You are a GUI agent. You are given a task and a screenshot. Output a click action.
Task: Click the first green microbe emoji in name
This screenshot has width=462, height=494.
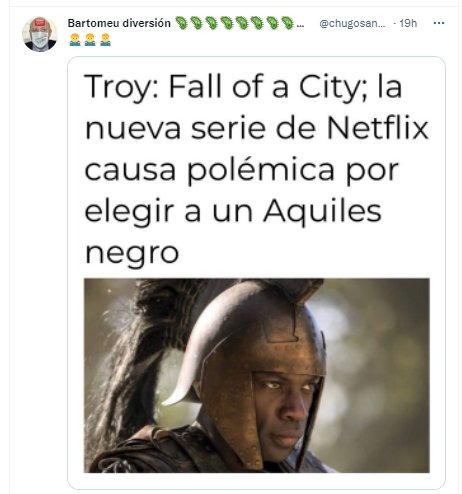(x=182, y=23)
